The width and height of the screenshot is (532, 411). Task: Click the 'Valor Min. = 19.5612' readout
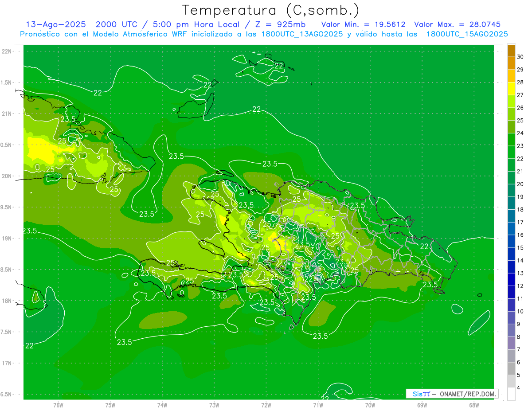pos(363,25)
